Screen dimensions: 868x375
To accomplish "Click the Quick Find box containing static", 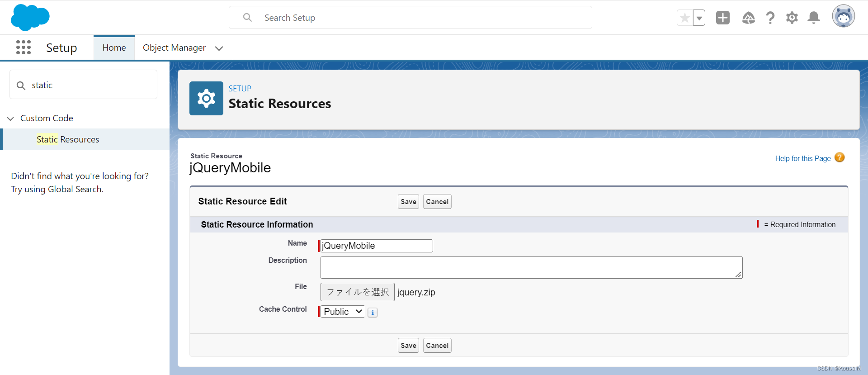I will 84,85.
